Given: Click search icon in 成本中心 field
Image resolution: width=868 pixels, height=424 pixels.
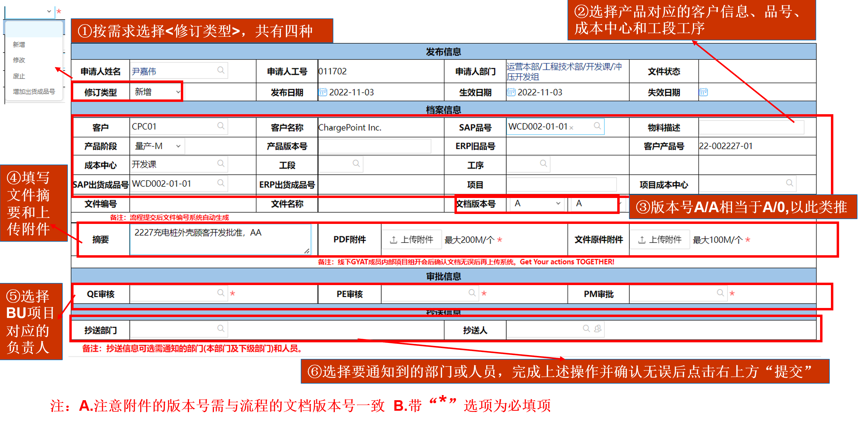Looking at the screenshot, I should point(221,163).
